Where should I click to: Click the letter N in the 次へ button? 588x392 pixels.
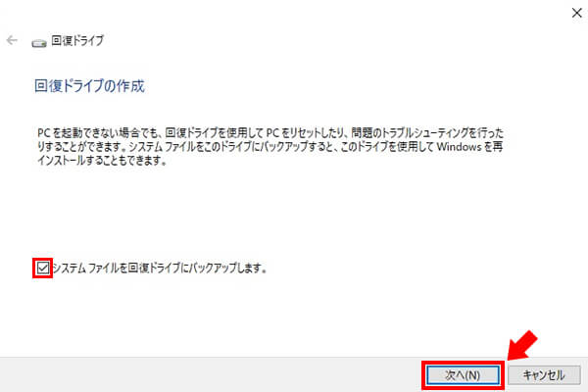[x=472, y=375]
